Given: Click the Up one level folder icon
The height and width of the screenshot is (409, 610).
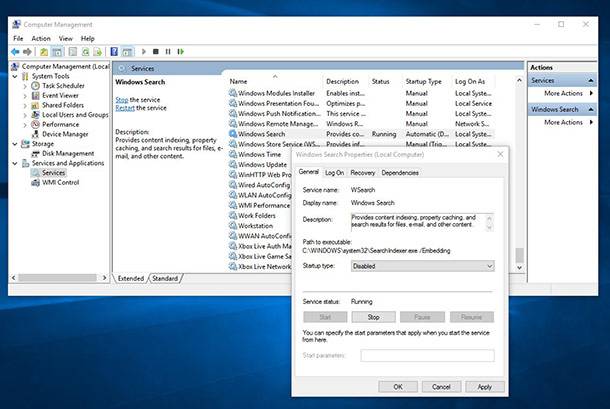Looking at the screenshot, I should [44, 51].
